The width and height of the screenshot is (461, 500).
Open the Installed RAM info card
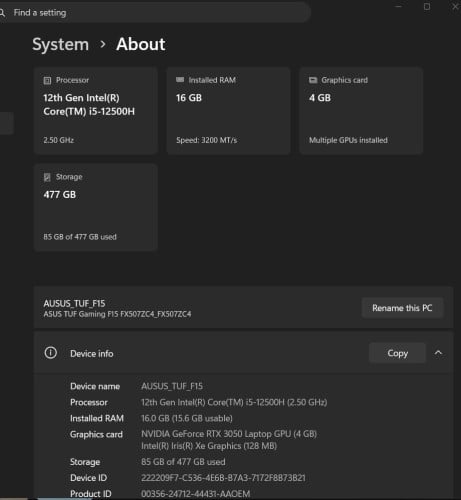point(228,110)
